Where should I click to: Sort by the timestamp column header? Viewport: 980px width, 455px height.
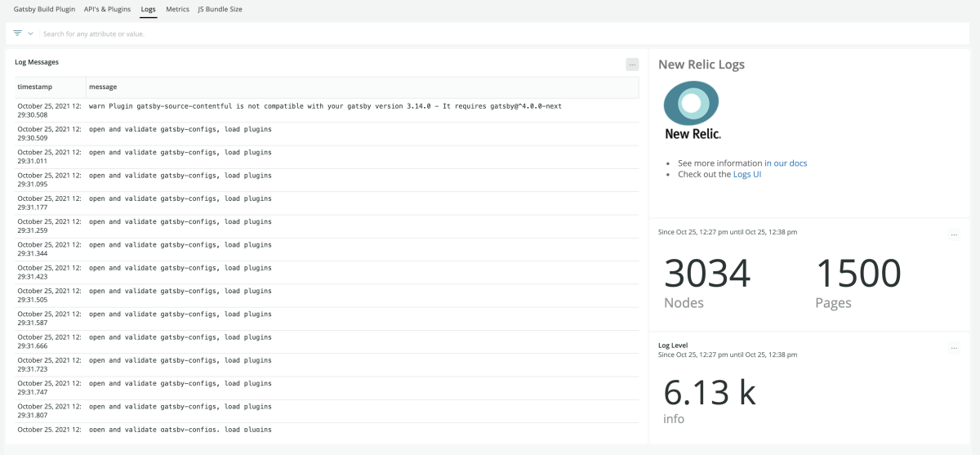click(35, 87)
